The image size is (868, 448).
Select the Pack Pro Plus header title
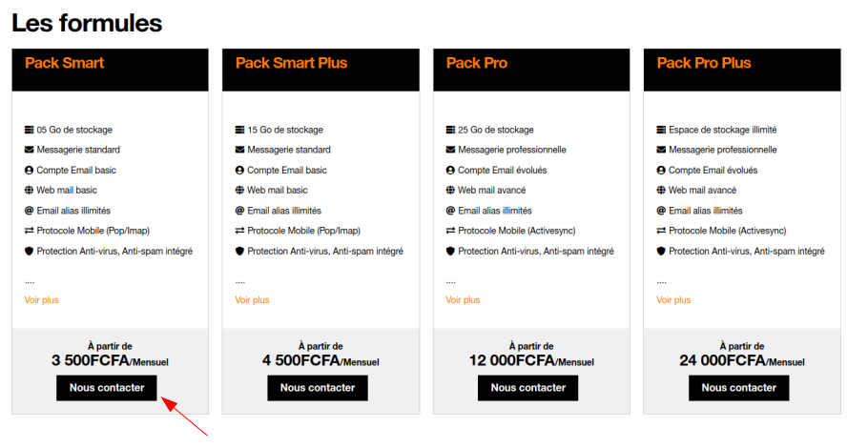tap(704, 63)
